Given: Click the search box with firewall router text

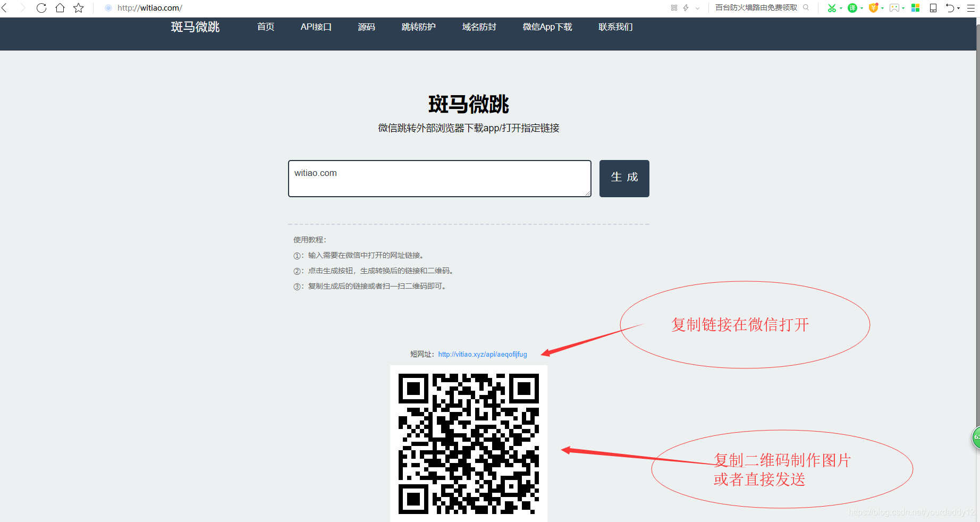Looking at the screenshot, I should pyautogui.click(x=756, y=7).
